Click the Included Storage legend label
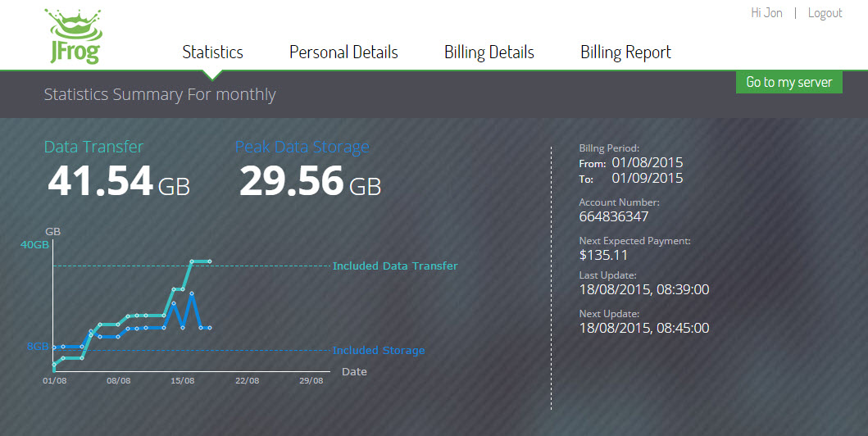 pyautogui.click(x=379, y=351)
